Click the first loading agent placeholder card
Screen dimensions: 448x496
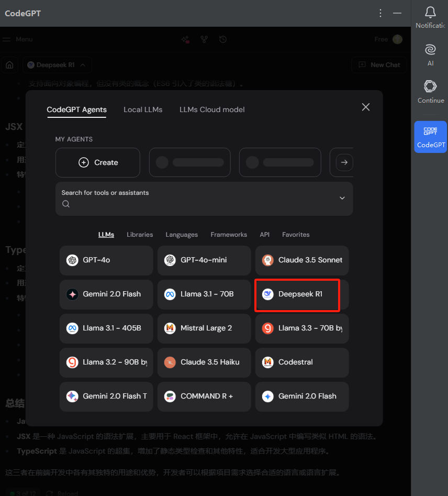point(189,162)
